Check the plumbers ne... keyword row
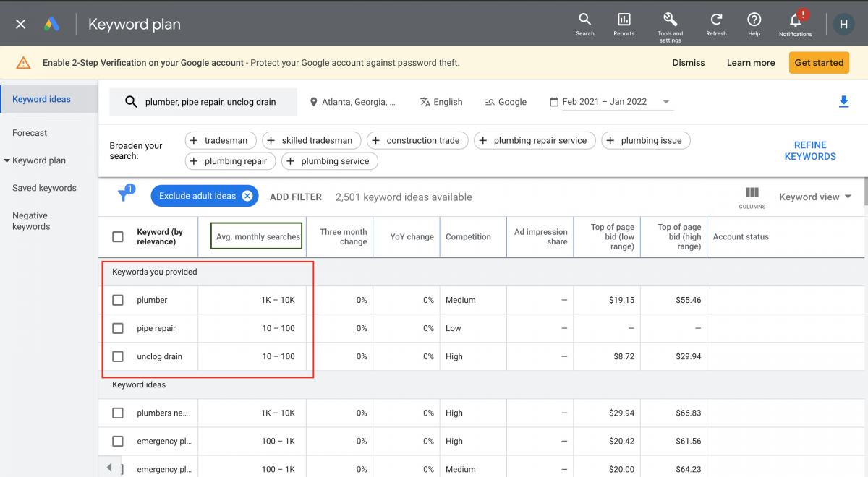This screenshot has height=477, width=868. click(x=118, y=413)
